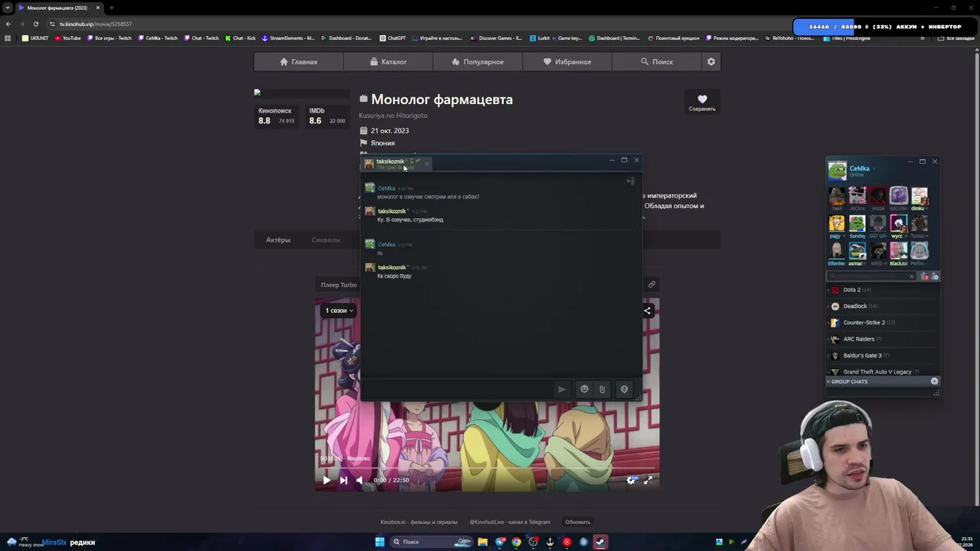980x551 pixels.
Task: Click the Обновить button in footer
Action: (x=577, y=522)
